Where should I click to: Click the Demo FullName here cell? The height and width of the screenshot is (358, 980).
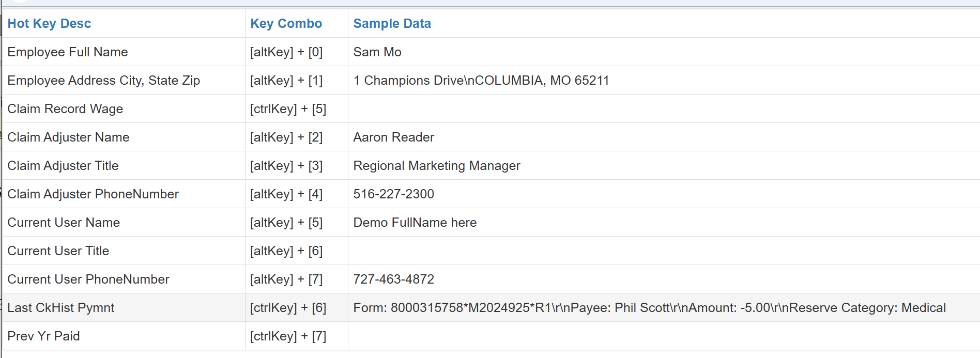click(415, 223)
